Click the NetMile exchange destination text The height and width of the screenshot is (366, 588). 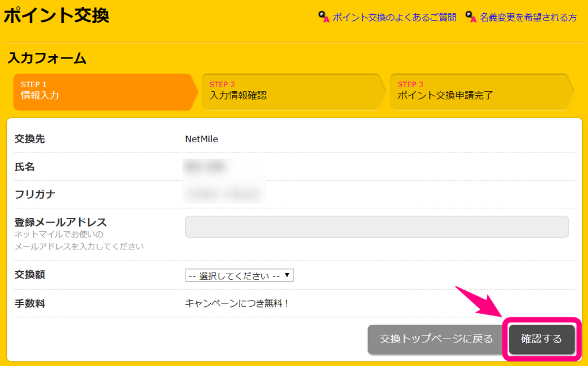pyautogui.click(x=202, y=139)
